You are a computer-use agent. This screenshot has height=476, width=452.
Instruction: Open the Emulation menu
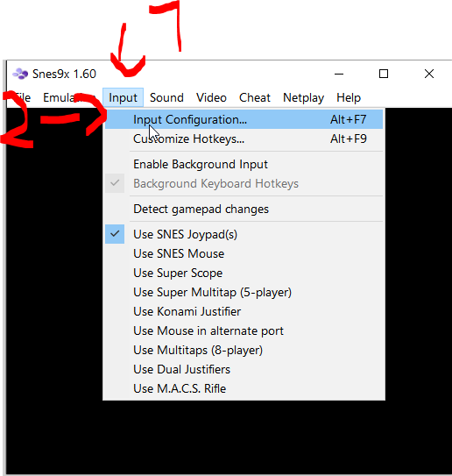pyautogui.click(x=69, y=97)
